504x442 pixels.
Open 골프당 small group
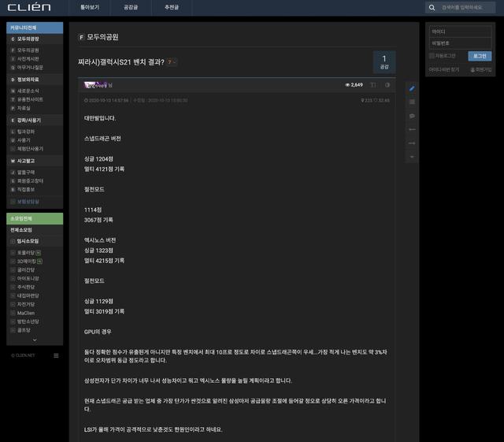24,330
